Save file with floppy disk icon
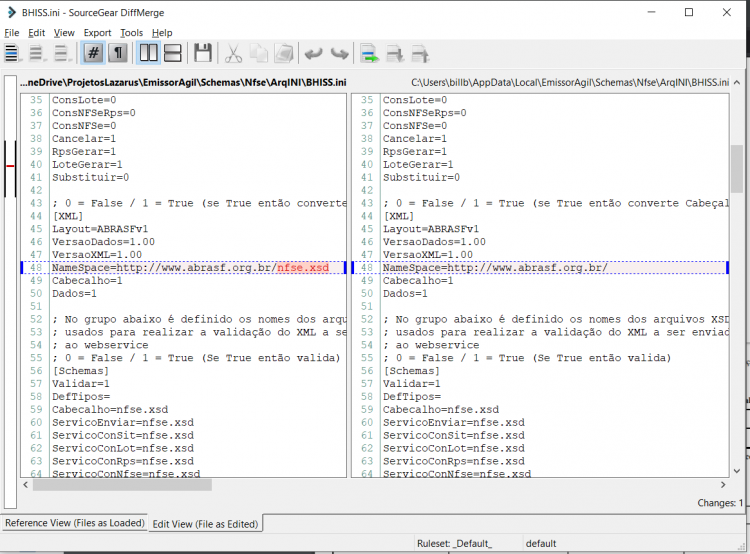 click(203, 53)
